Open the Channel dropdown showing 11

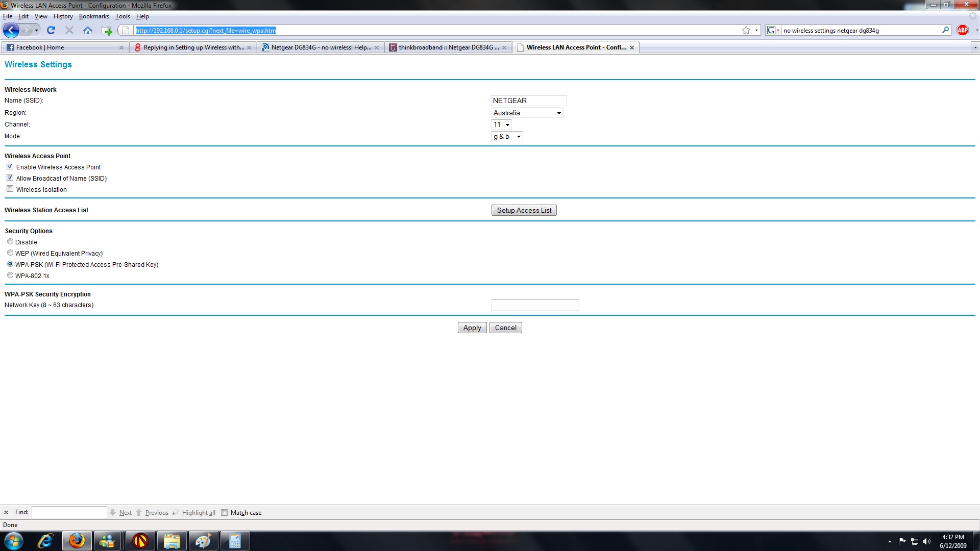[501, 125]
